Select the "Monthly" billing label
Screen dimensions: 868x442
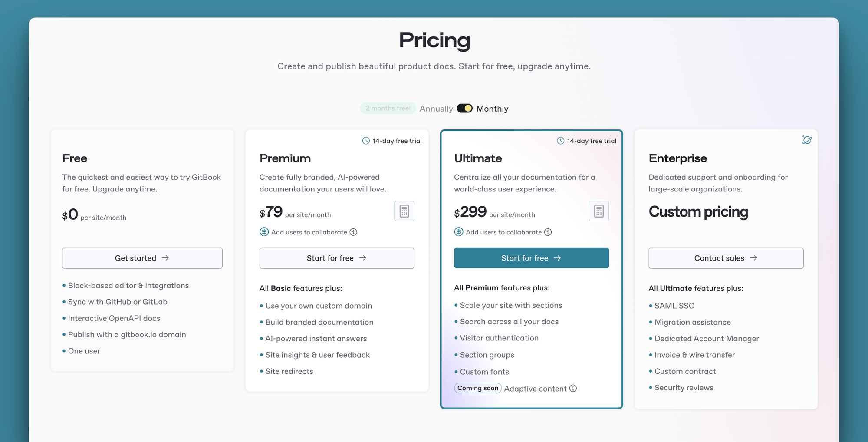[x=492, y=108]
